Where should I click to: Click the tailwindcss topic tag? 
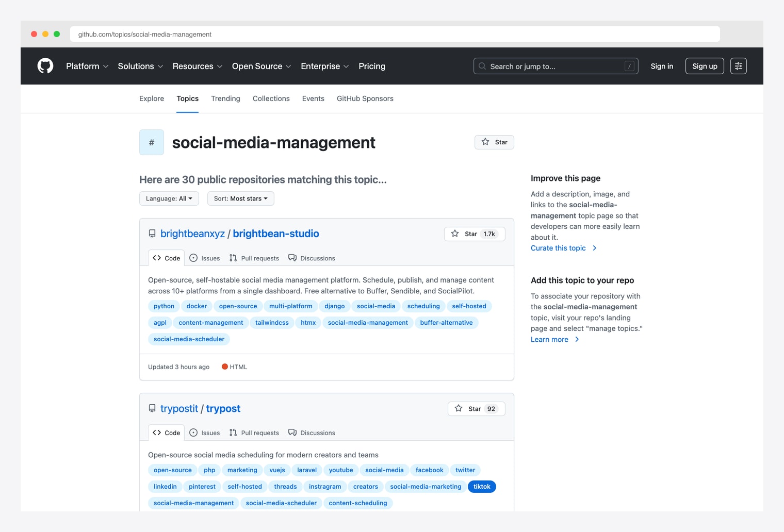tap(272, 323)
